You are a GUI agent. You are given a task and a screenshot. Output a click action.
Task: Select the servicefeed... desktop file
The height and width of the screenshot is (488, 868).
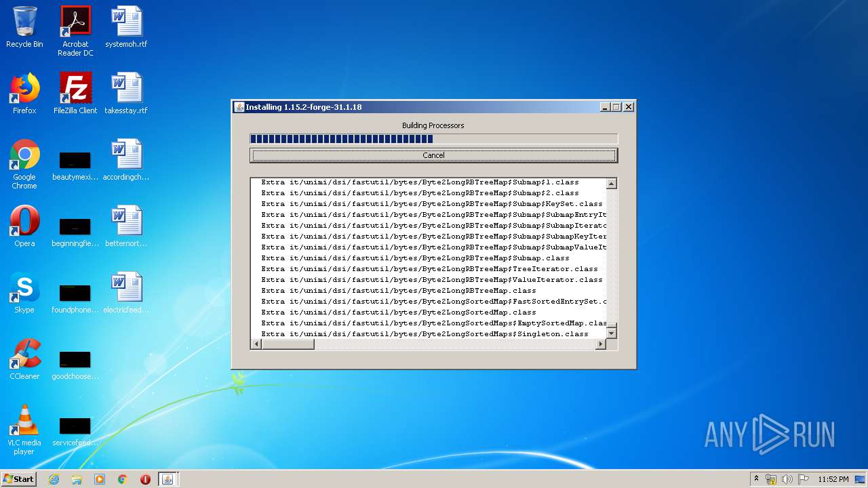[75, 432]
